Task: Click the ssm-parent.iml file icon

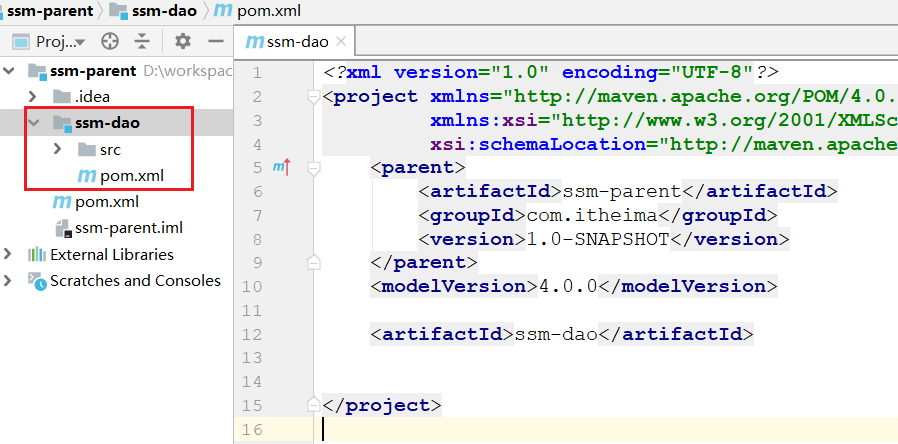Action: tap(63, 228)
